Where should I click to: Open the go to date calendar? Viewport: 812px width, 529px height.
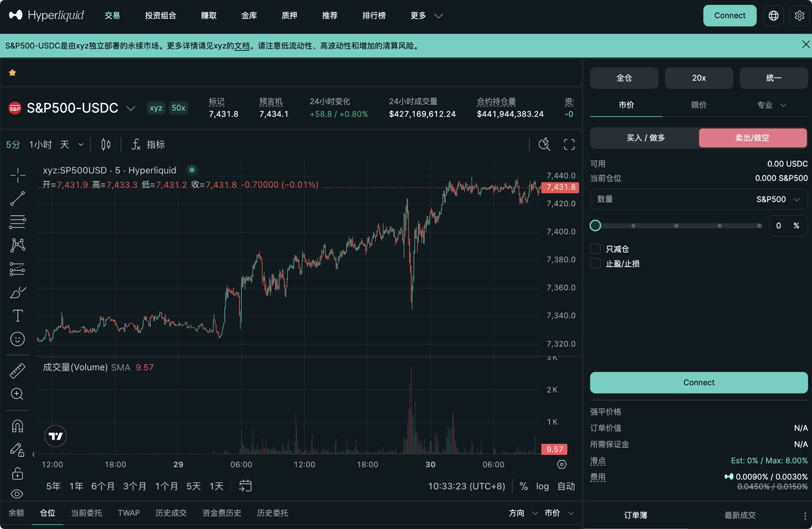(245, 486)
